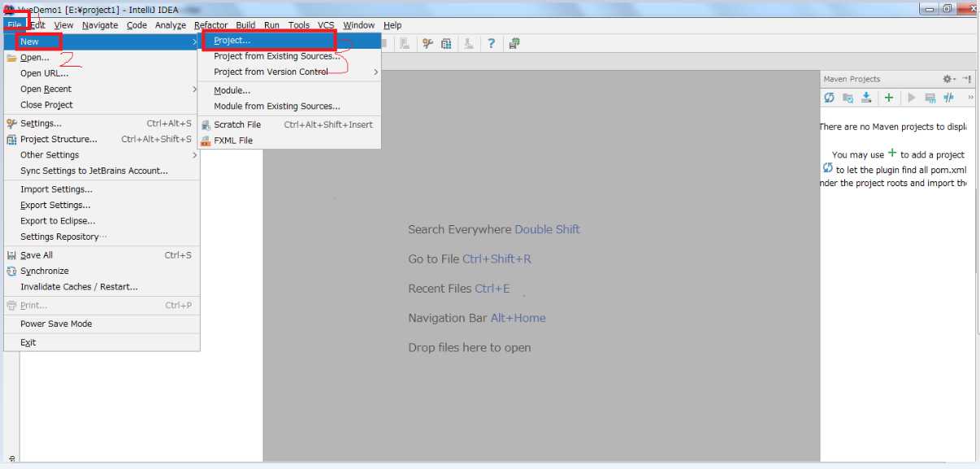This screenshot has height=469, width=980.
Task: Open the Help menu
Action: pyautogui.click(x=392, y=25)
